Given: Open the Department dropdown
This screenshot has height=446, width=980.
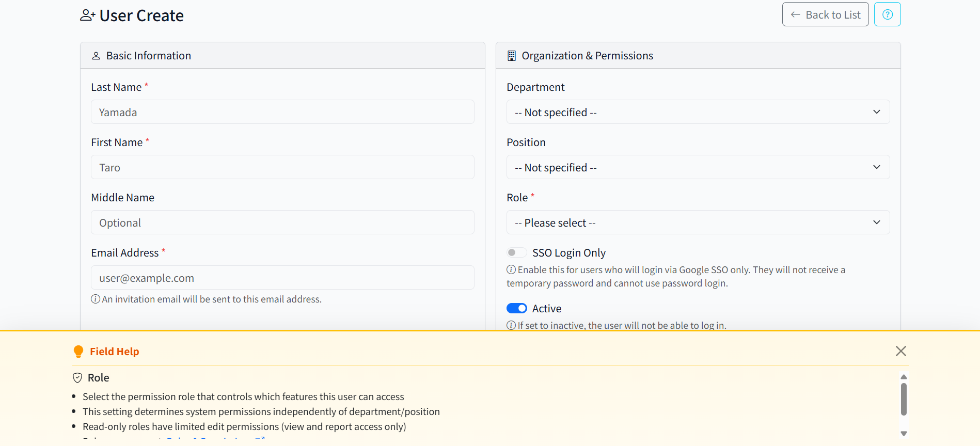Looking at the screenshot, I should (698, 112).
